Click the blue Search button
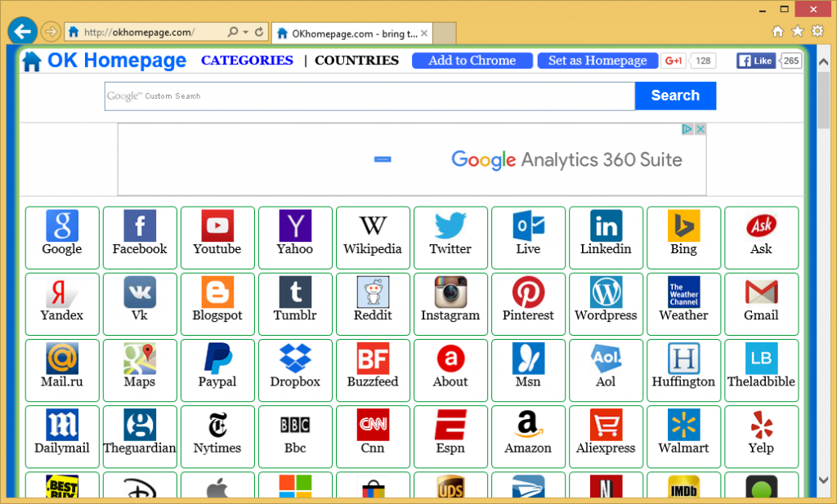 675,96
